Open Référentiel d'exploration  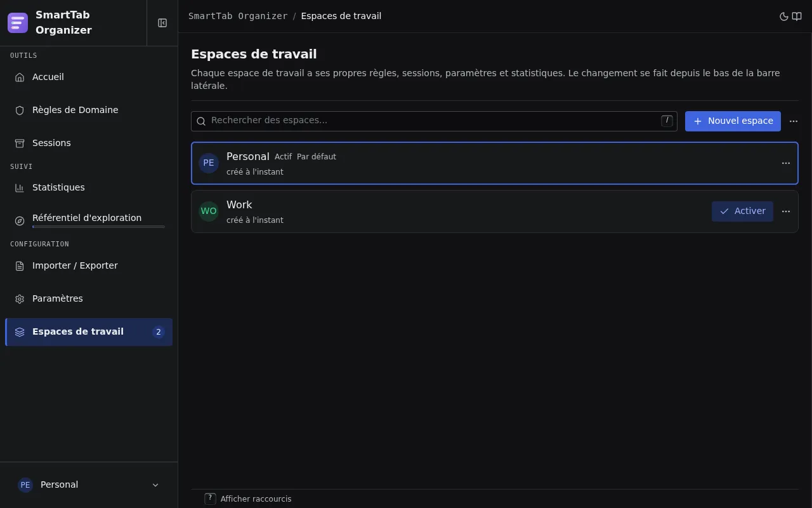coord(89,220)
